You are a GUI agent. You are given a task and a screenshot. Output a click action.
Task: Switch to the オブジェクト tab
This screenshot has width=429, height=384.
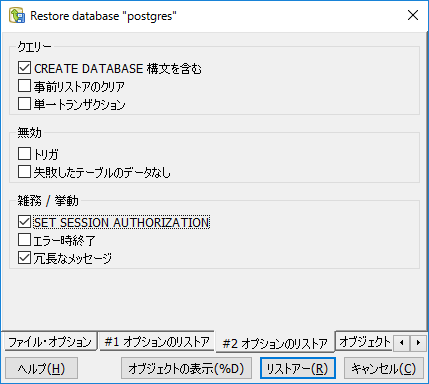[365, 342]
